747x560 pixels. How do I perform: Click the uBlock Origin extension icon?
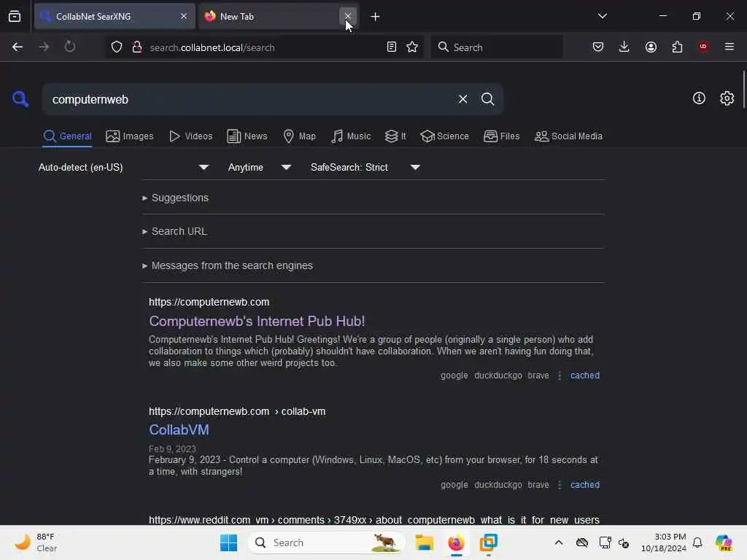(703, 47)
